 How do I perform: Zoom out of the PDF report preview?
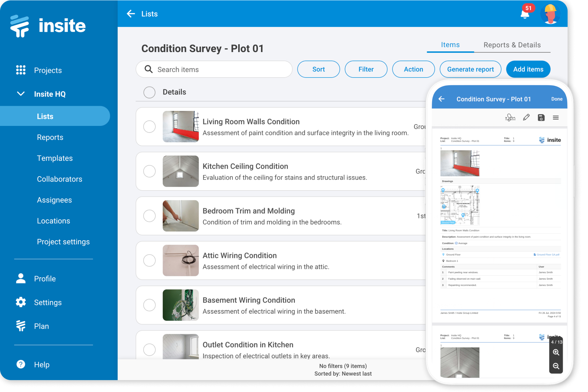[556, 366]
